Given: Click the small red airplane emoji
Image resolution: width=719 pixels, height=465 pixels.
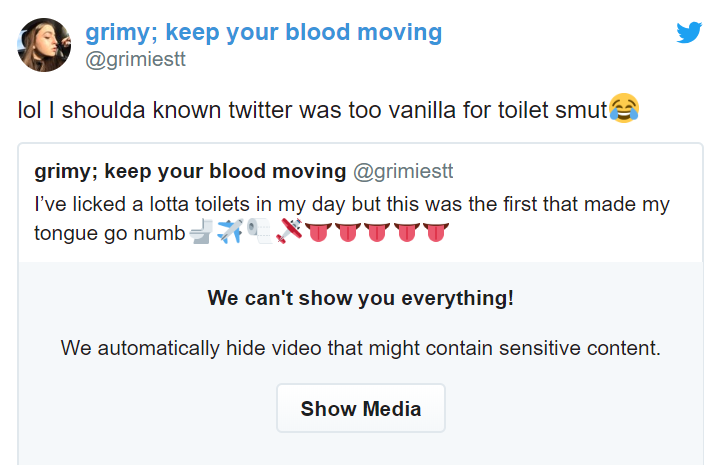Looking at the screenshot, I should coord(289,231).
